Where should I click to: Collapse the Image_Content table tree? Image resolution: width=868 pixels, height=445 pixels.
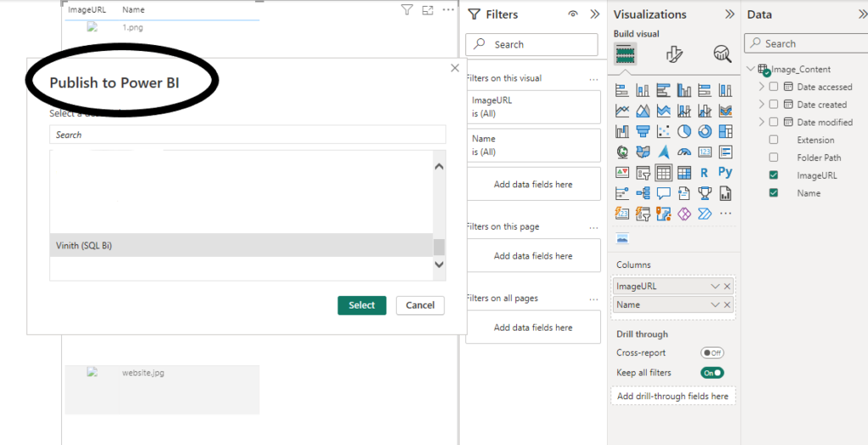pos(751,70)
